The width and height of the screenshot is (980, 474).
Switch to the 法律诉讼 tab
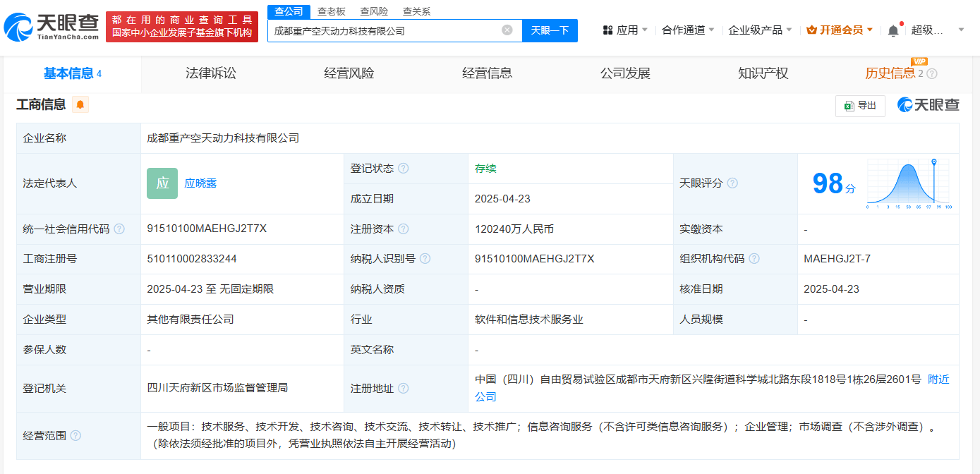click(x=211, y=73)
